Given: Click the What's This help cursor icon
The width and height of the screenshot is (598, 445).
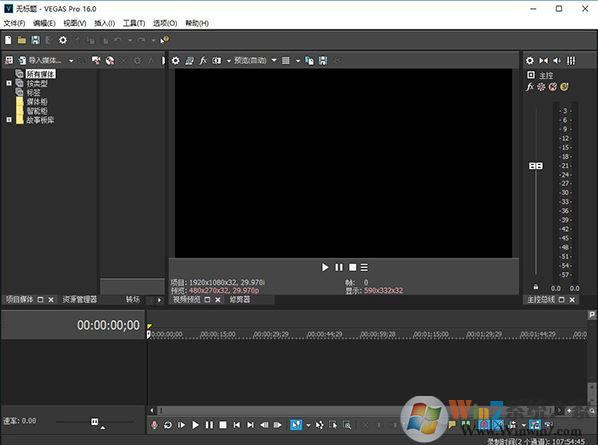Looking at the screenshot, I should 164,40.
